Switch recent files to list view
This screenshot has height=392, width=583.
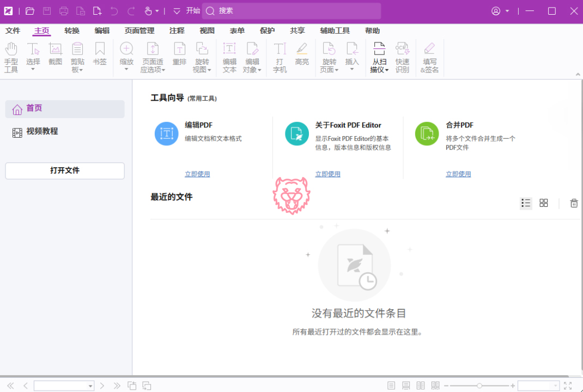(x=526, y=203)
